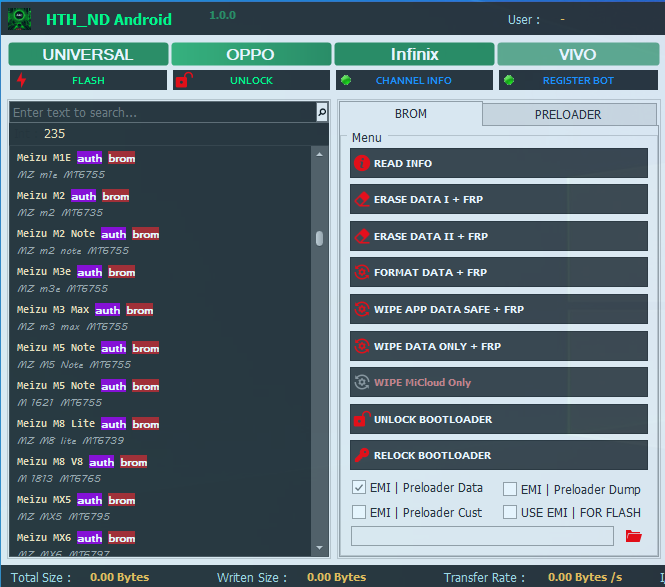Click the red padlock Unlock icon

pyautogui.click(x=184, y=80)
